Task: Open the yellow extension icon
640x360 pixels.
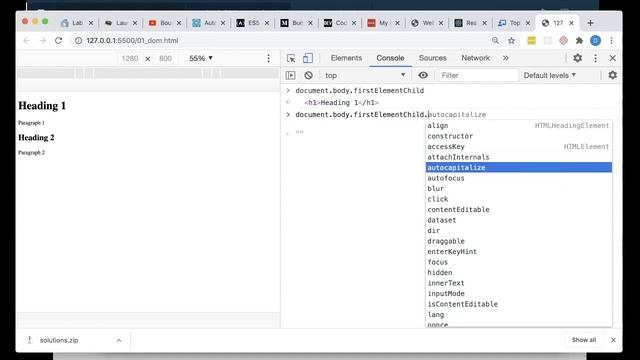Action: coord(531,40)
